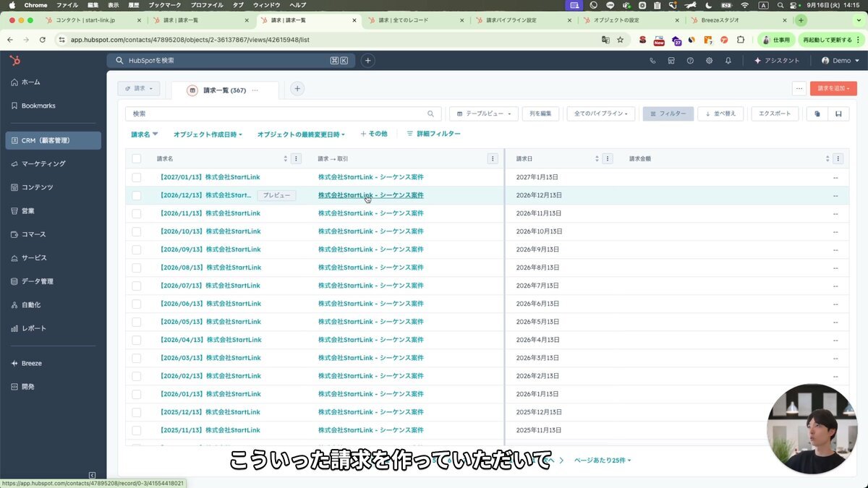Image resolution: width=868 pixels, height=488 pixels.
Task: Open マーケティング in the sidebar menu
Action: click(43, 163)
